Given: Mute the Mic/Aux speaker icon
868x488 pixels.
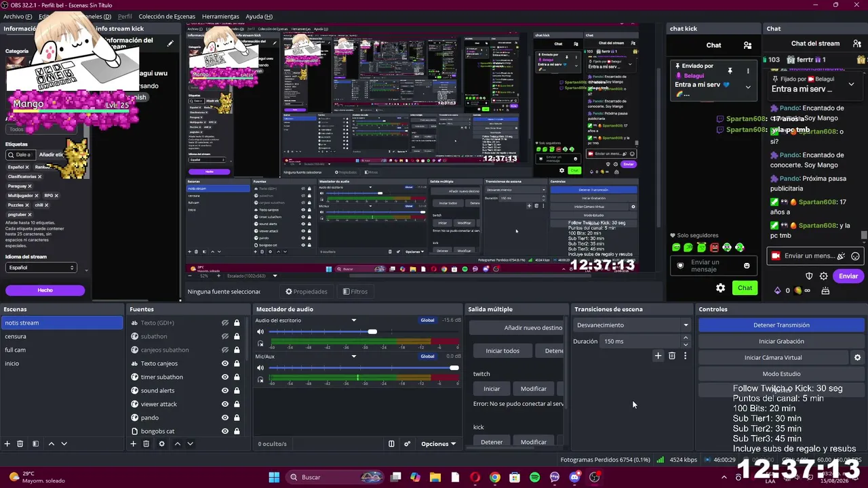Looking at the screenshot, I should click(x=260, y=368).
